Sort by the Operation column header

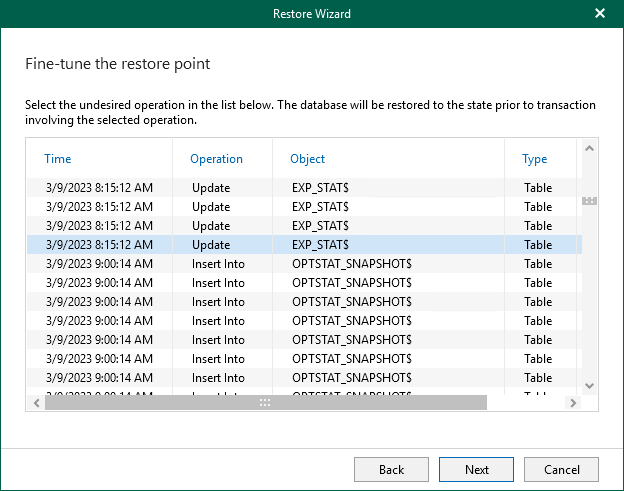click(x=216, y=159)
